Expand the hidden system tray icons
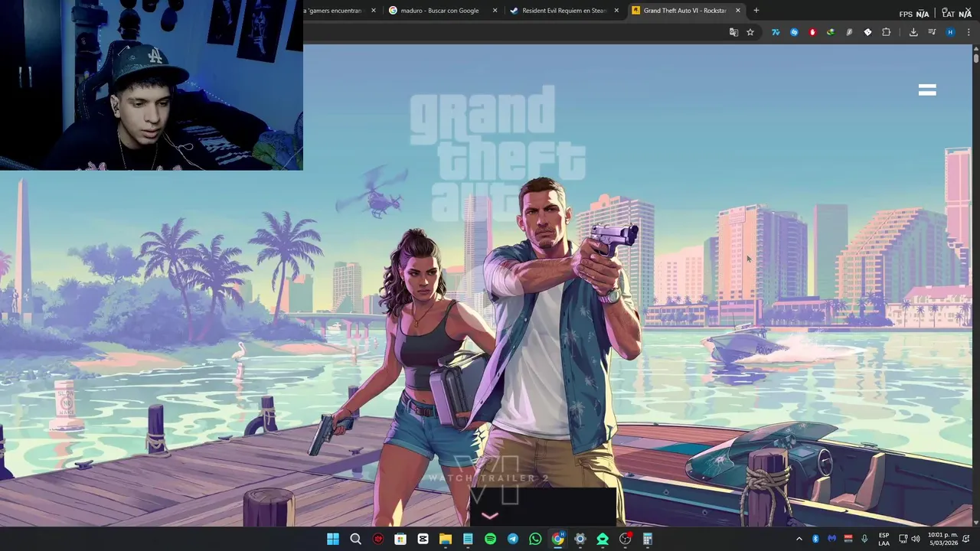Viewport: 980px width, 551px height. click(x=799, y=539)
